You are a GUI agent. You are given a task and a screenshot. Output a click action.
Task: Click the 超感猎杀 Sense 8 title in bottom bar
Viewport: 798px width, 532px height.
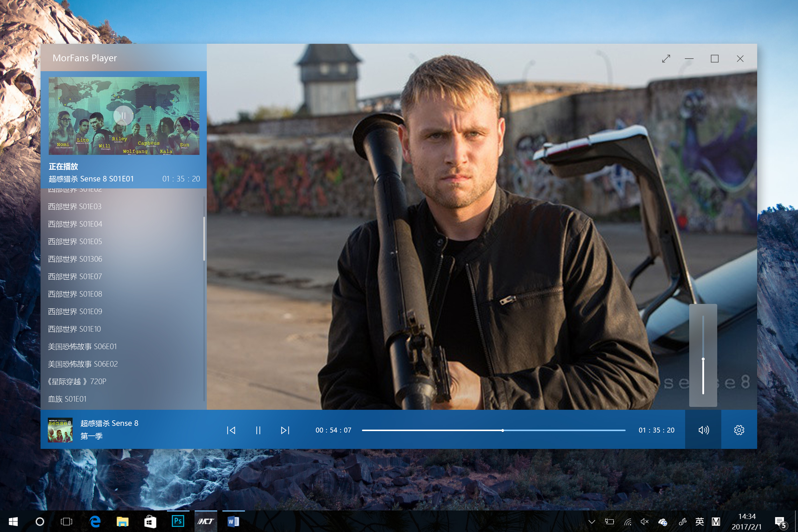click(x=109, y=423)
